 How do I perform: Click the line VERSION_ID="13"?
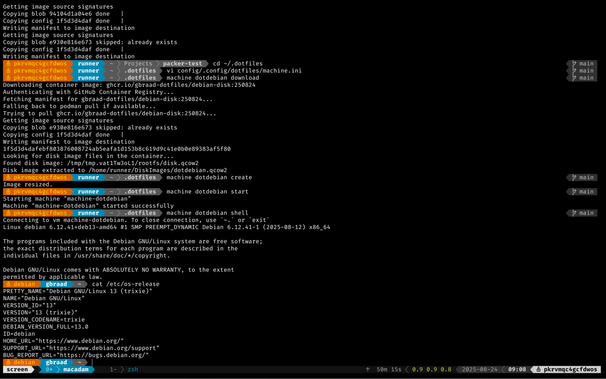[x=29, y=305]
